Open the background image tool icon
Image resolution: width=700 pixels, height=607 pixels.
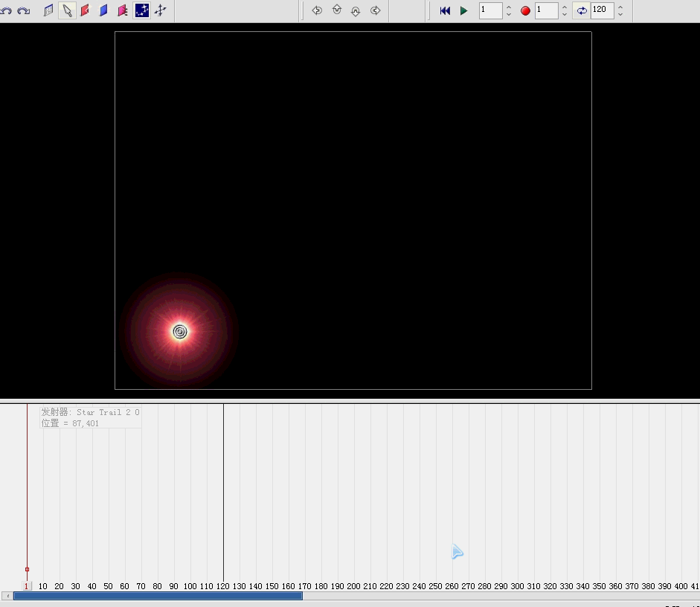tap(48, 10)
